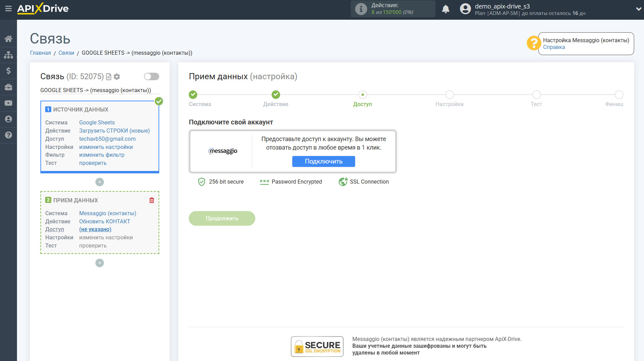Open the hamburger menu in the header
This screenshot has width=644, height=361.
pos(8,8)
